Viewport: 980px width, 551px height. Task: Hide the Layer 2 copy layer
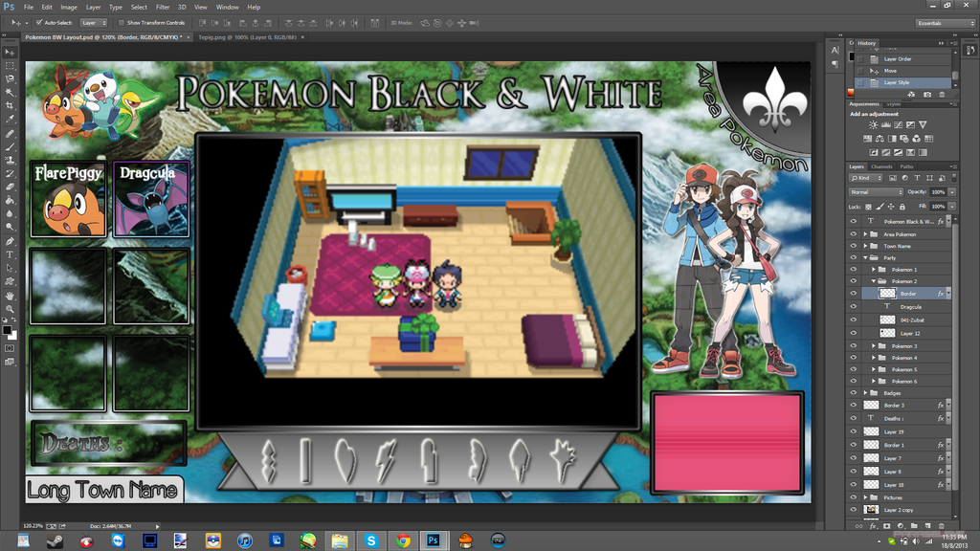point(853,510)
